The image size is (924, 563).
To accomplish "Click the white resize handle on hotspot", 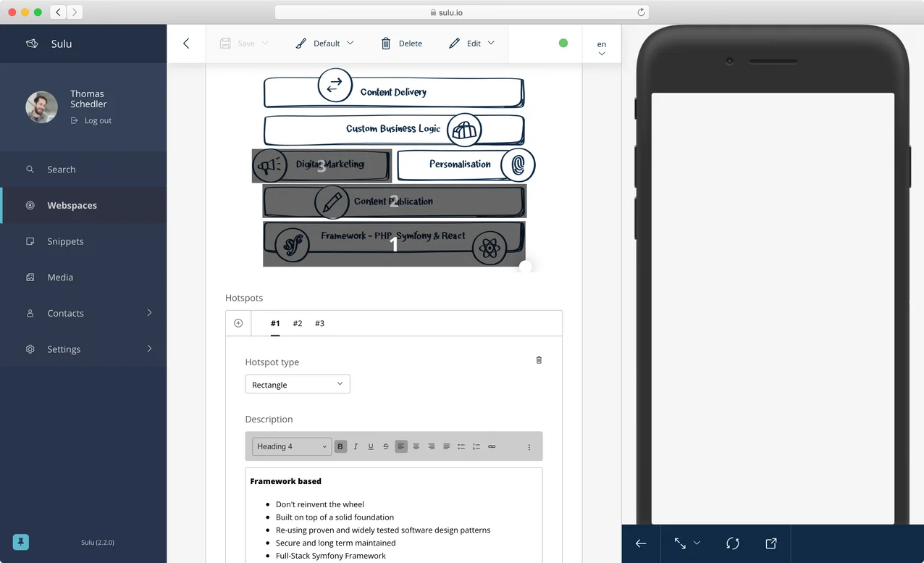I will click(x=525, y=266).
